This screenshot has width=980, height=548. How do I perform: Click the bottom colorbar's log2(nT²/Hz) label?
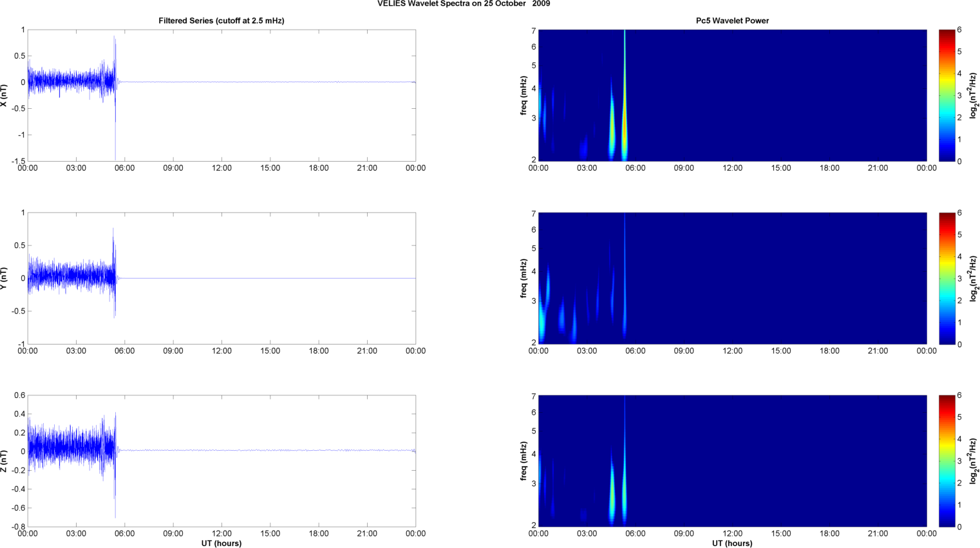tap(974, 461)
